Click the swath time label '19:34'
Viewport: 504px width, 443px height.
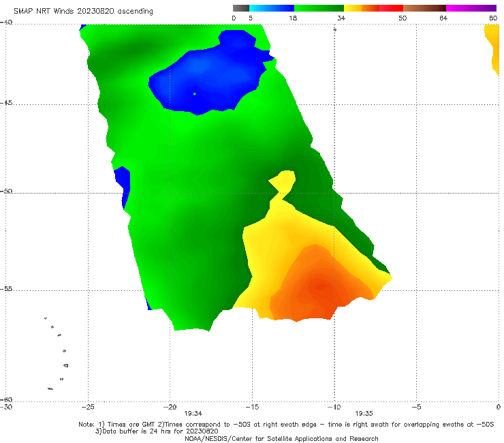[x=193, y=414]
